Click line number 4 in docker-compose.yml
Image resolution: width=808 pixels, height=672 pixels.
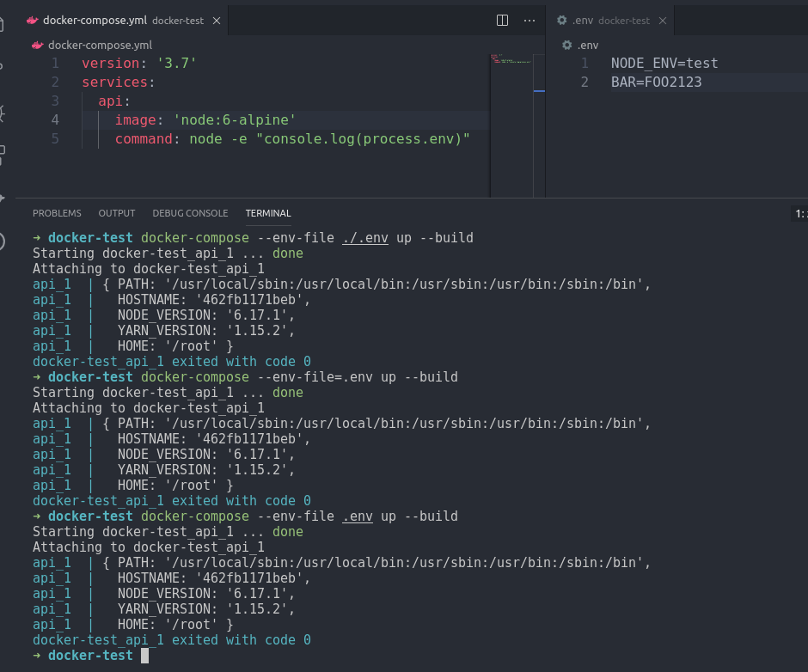click(x=55, y=120)
